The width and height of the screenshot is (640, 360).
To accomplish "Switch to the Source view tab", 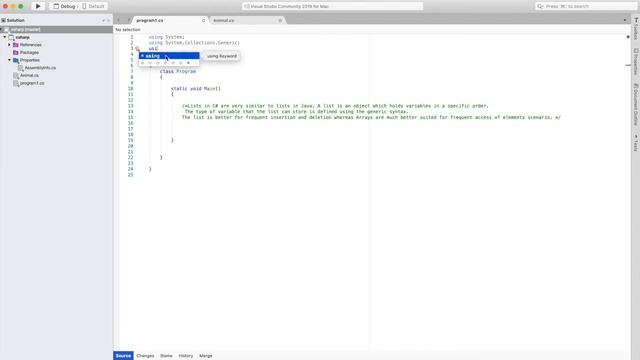I will tap(123, 356).
